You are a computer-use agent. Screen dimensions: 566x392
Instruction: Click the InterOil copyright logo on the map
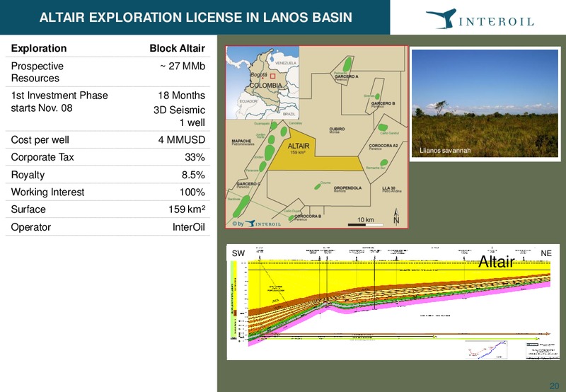pyautogui.click(x=257, y=224)
